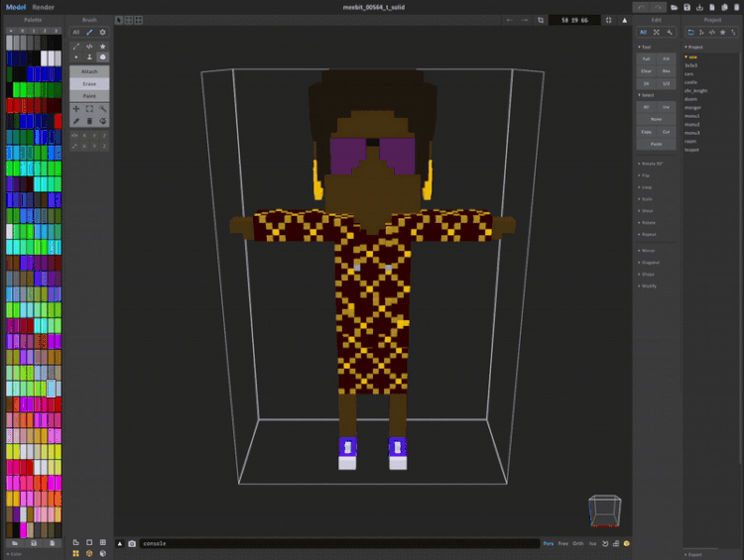This screenshot has height=560, width=744.
Task: Switch to the Render tab
Action: (44, 7)
